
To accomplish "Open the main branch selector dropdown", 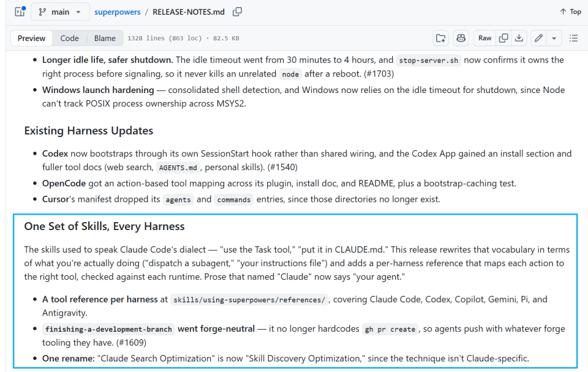I will tap(60, 12).
